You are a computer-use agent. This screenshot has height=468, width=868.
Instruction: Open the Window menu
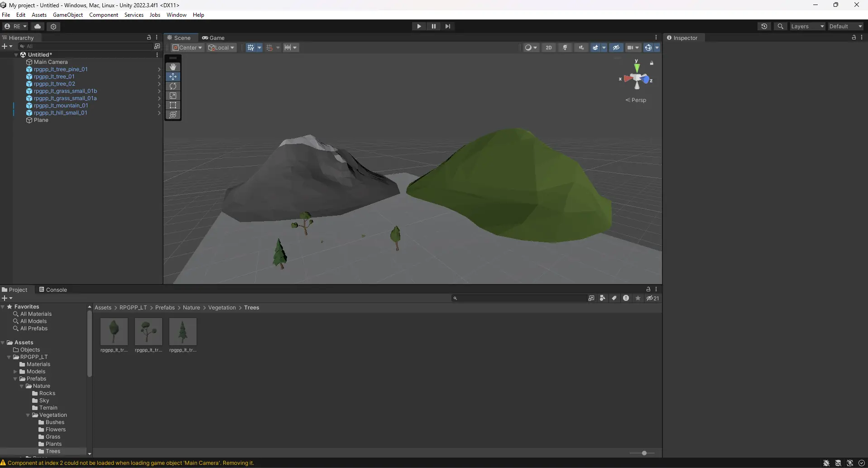(176, 14)
